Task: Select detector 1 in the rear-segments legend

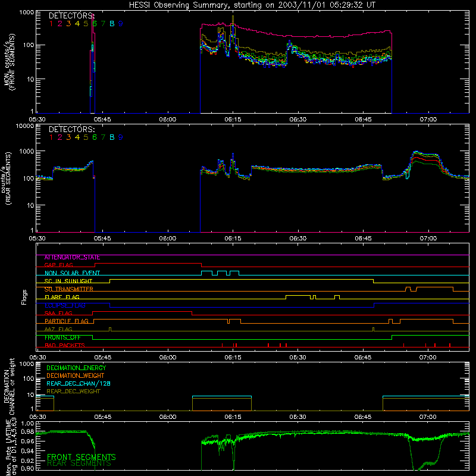Action: click(51, 137)
